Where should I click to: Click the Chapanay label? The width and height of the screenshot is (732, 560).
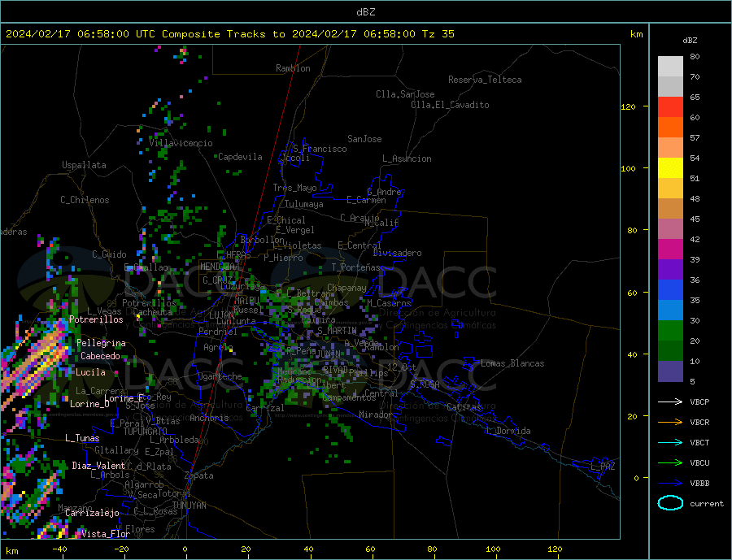point(346,288)
